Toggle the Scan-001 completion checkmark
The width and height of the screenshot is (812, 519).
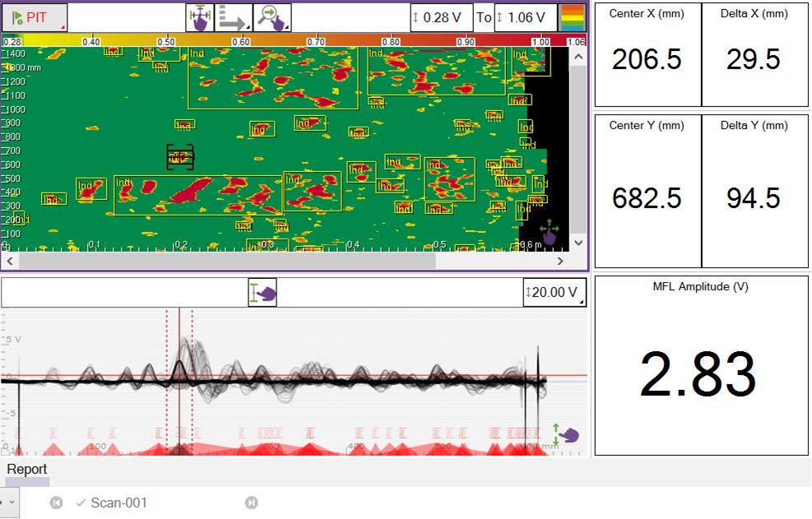point(81,503)
